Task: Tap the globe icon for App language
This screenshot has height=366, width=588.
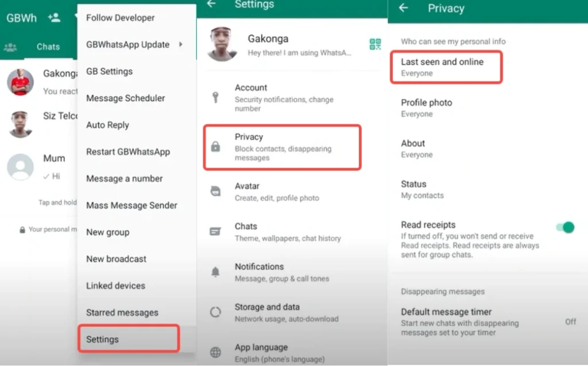Action: (x=215, y=352)
